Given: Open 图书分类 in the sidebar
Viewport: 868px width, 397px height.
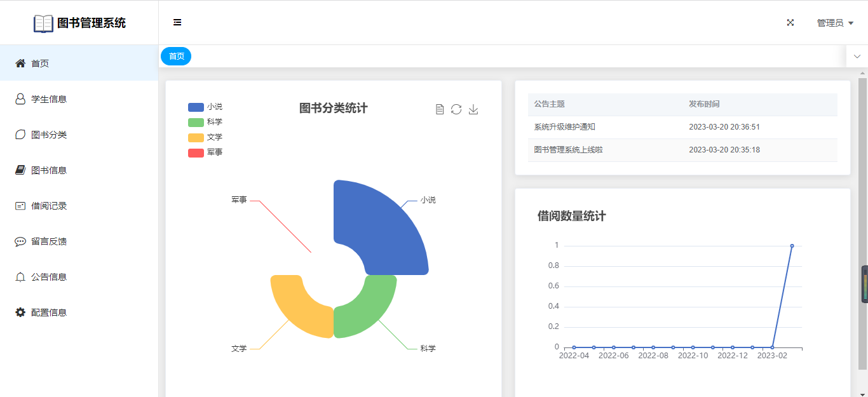Looking at the screenshot, I should [49, 135].
